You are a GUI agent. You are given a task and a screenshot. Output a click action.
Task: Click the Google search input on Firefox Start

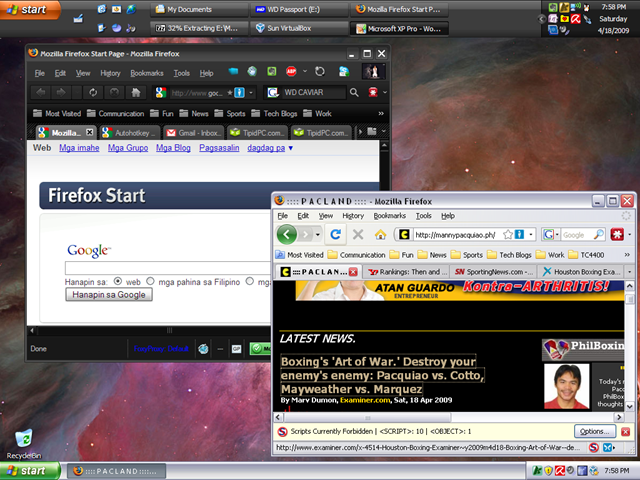[x=167, y=268]
